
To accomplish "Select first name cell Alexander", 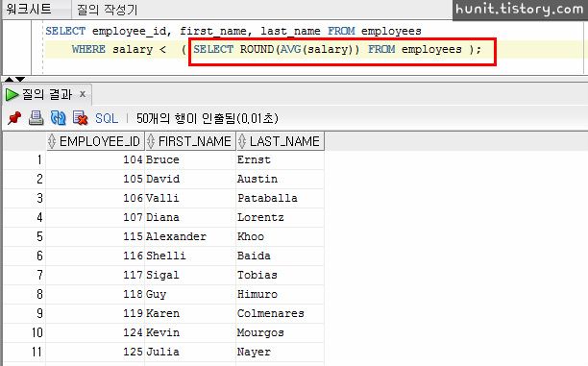I will click(x=190, y=236).
